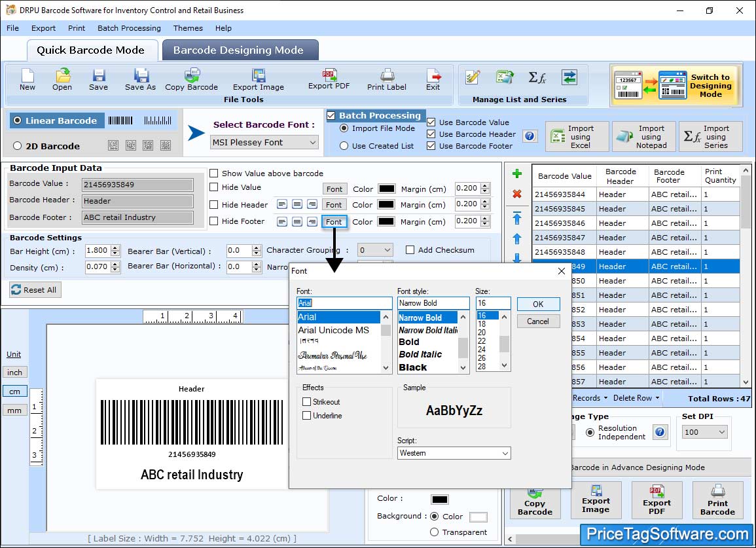Move row up with blue arrow icon
The width and height of the screenshot is (756, 548).
[517, 239]
